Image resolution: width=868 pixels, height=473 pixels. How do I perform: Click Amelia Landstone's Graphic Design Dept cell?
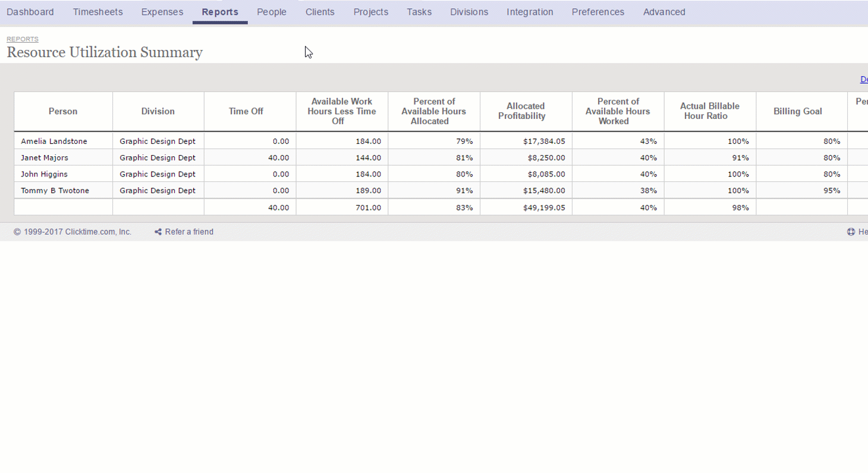(x=158, y=141)
